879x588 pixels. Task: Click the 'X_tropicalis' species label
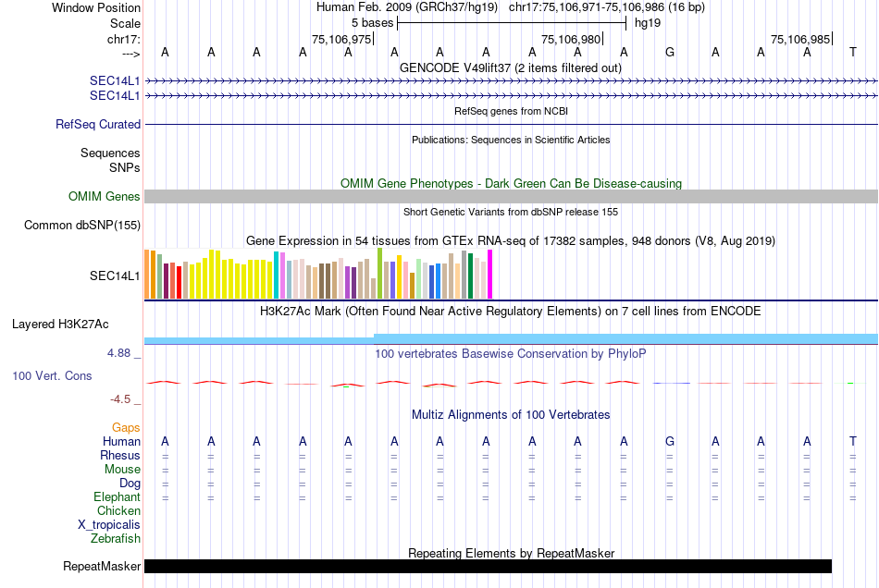point(109,525)
